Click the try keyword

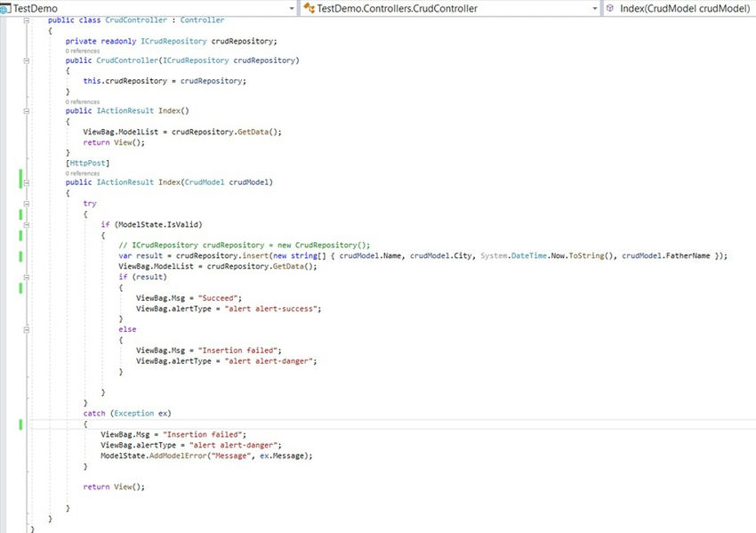[x=90, y=203]
